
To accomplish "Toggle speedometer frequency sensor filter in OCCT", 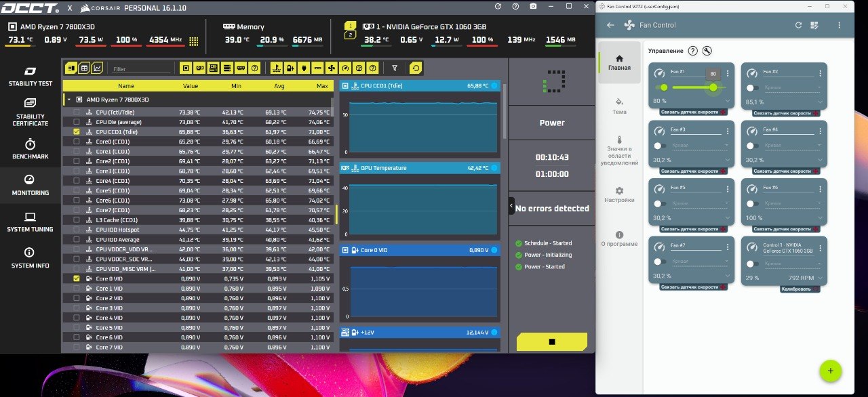I will (x=344, y=68).
